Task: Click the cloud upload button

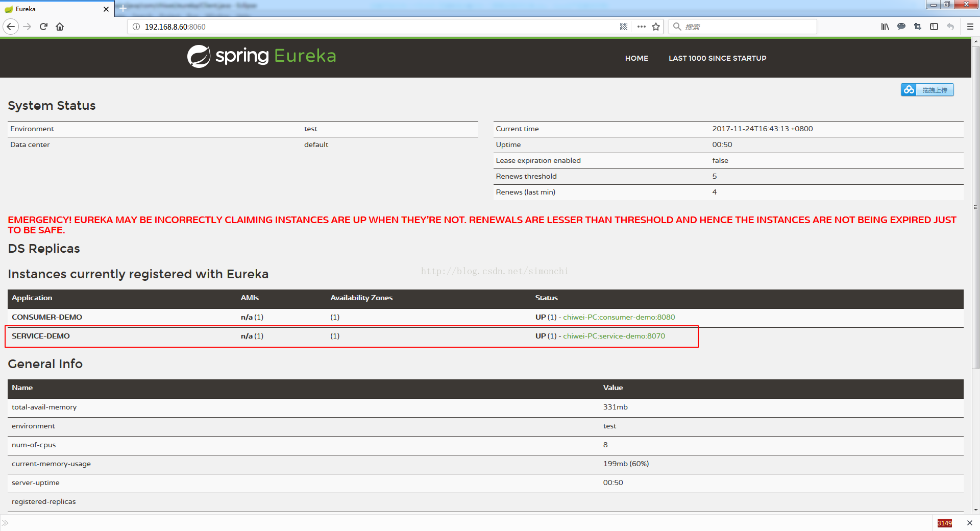Action: (x=927, y=90)
